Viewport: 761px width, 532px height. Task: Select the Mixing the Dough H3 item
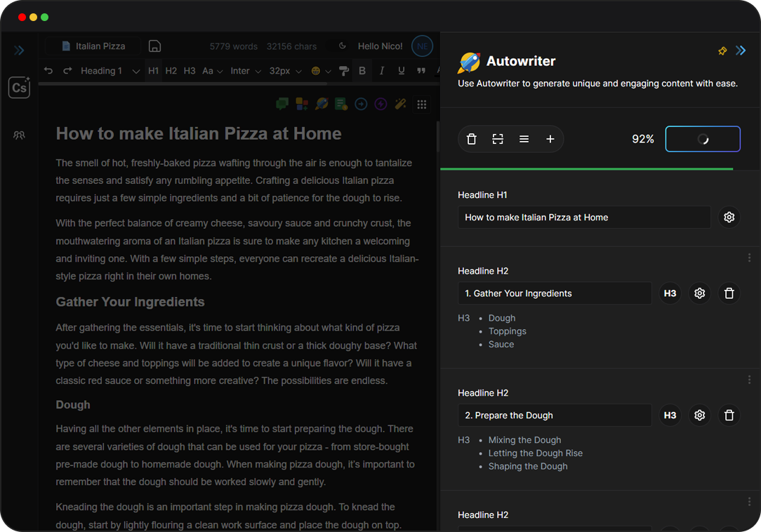[524, 440]
